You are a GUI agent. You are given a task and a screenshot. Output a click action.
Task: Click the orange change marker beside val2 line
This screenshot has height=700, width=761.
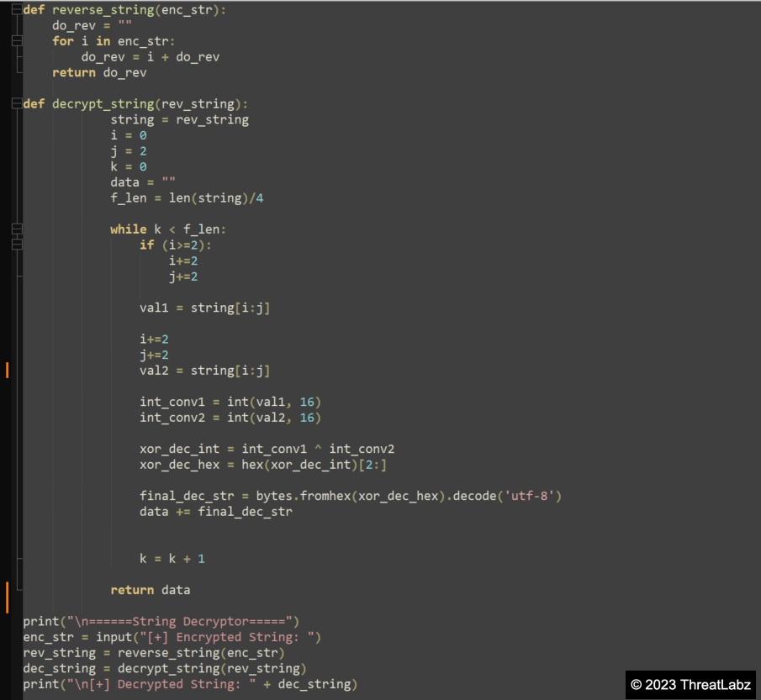coord(8,371)
